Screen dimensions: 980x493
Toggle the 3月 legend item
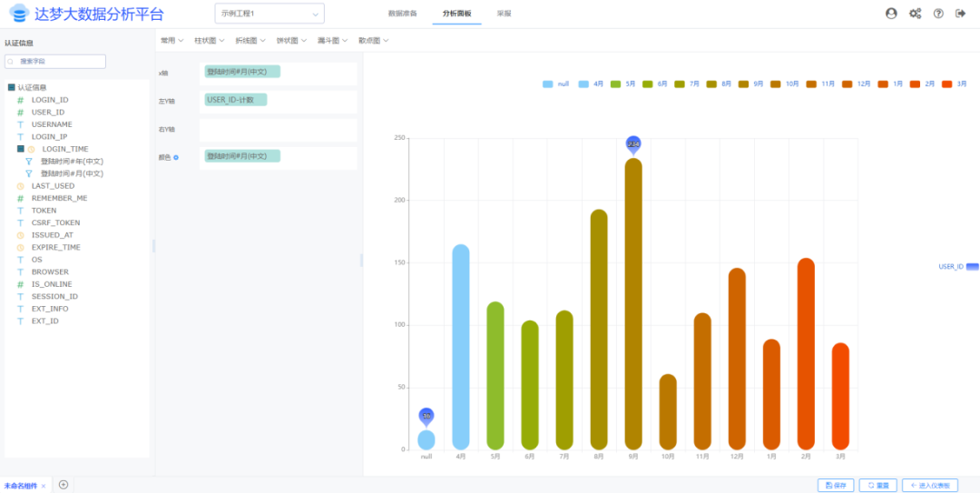pyautogui.click(x=954, y=84)
